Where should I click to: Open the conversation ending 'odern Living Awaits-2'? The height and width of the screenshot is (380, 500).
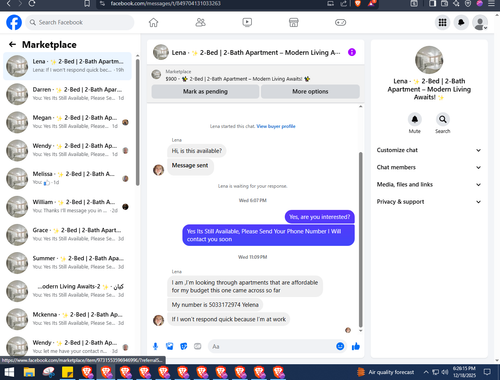click(67, 291)
